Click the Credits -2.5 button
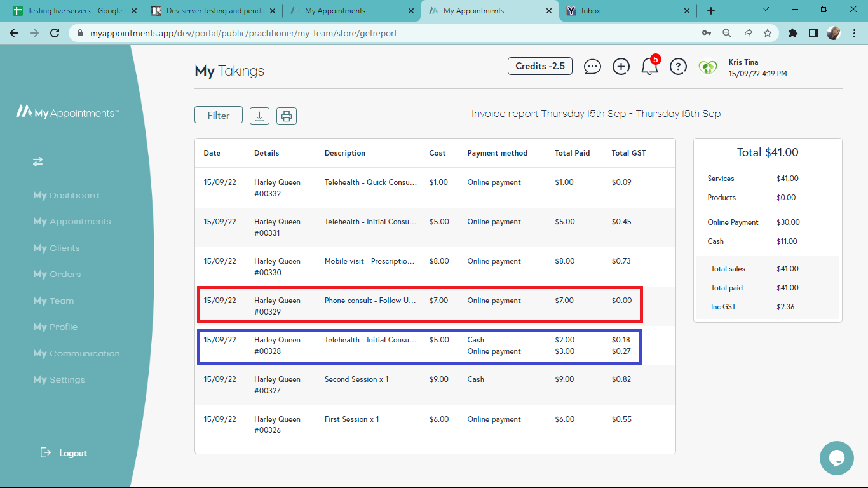 [x=540, y=66]
